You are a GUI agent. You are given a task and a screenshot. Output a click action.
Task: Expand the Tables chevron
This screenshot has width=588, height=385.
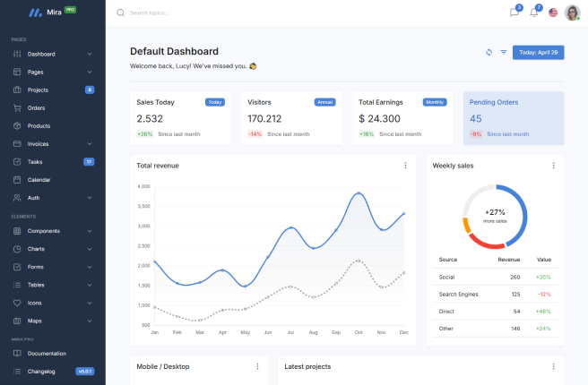[x=90, y=285]
